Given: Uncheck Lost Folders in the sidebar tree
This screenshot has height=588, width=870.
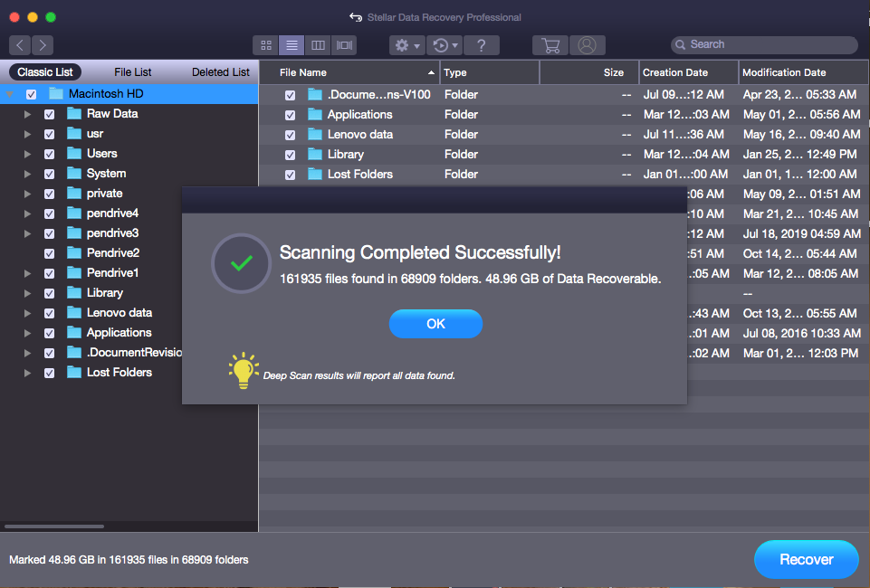Looking at the screenshot, I should pos(50,373).
